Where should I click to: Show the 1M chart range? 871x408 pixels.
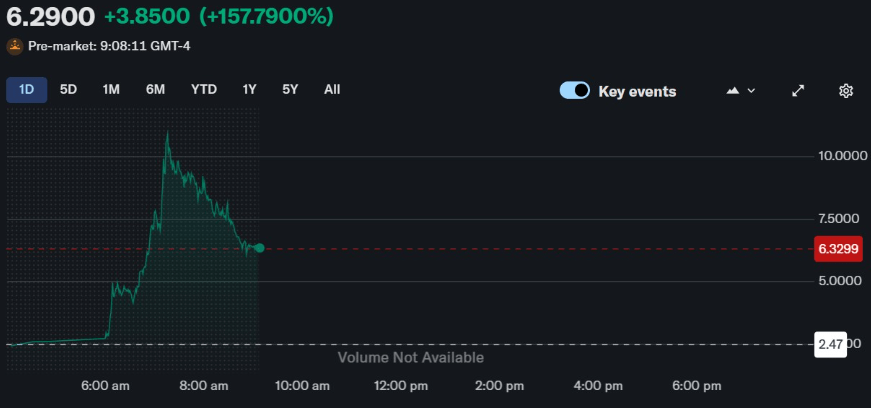click(x=110, y=89)
